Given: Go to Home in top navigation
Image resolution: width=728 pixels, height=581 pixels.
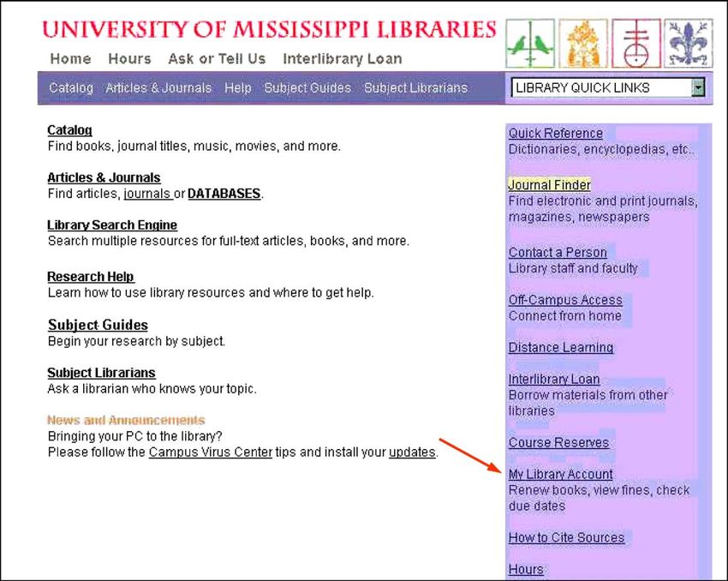Looking at the screenshot, I should [70, 59].
